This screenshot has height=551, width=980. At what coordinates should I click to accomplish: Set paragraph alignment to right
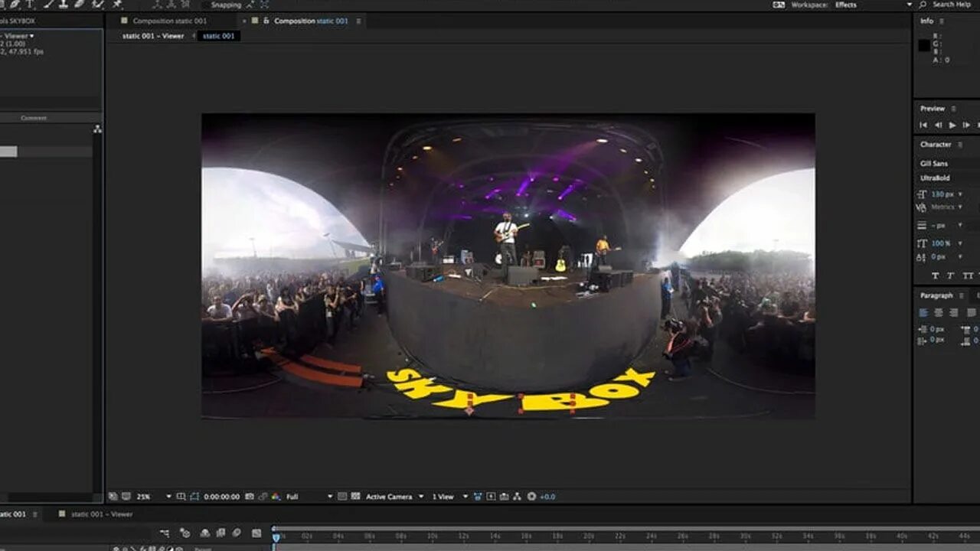(x=953, y=312)
